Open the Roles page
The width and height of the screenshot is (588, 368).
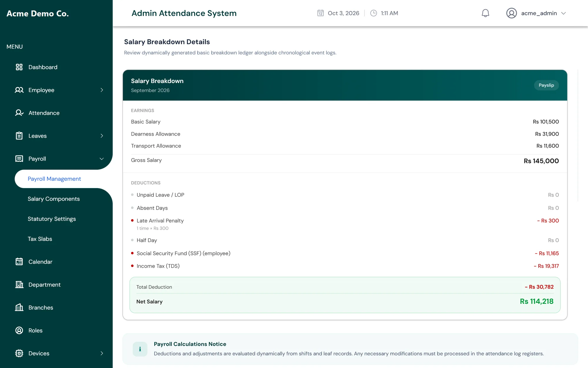pyautogui.click(x=36, y=330)
